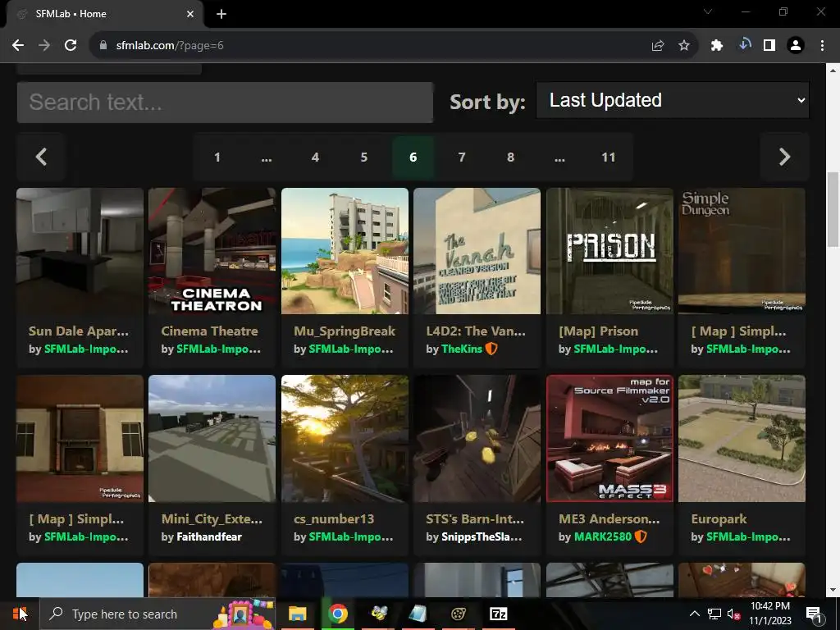Select the SFMLab Home tab
This screenshot has height=630, width=840.
coord(102,14)
